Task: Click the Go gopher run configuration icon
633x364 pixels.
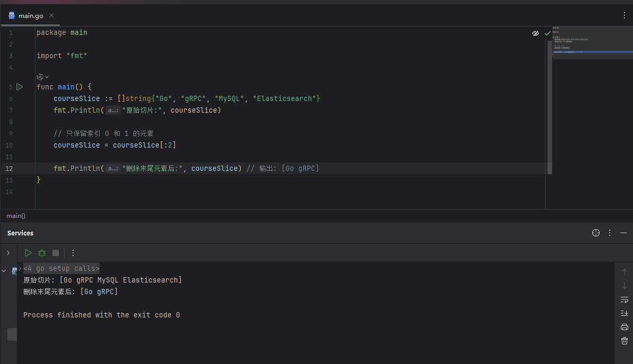Action: (x=14, y=271)
